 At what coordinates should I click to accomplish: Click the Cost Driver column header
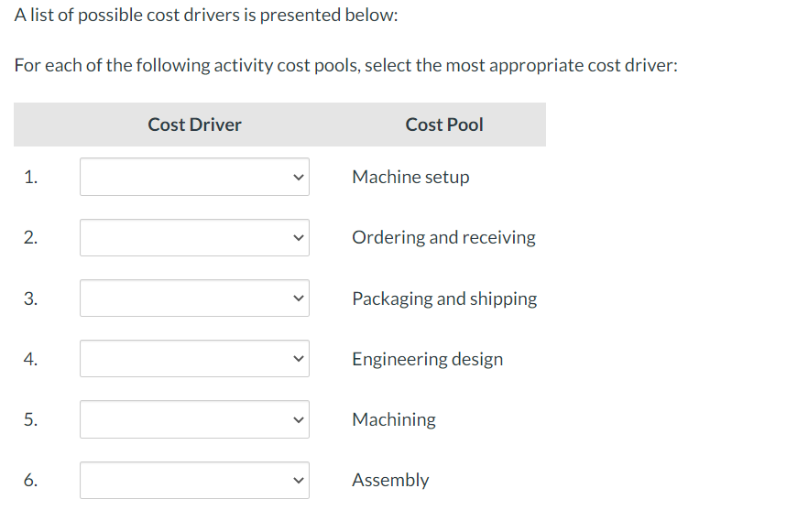tap(194, 125)
